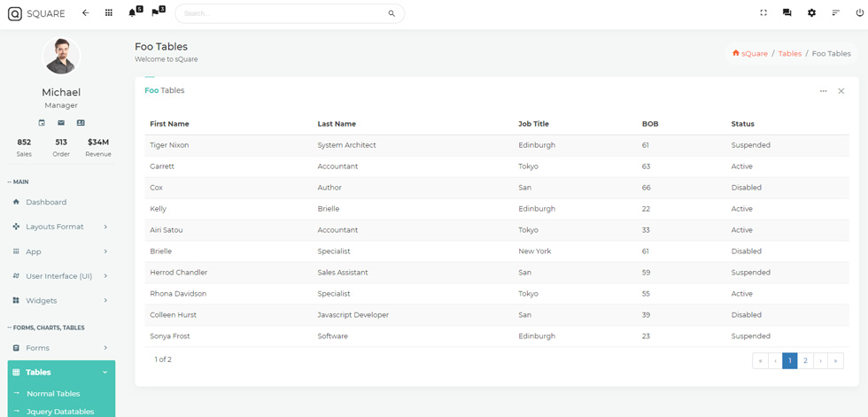The width and height of the screenshot is (868, 417).
Task: Go to sQuare breadcrumb link
Action: 750,54
